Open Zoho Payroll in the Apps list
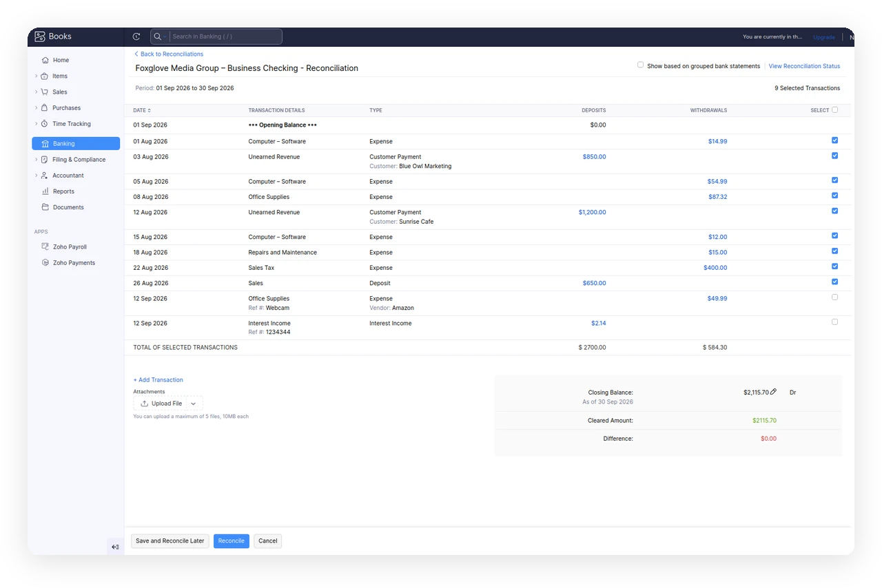 [76, 246]
